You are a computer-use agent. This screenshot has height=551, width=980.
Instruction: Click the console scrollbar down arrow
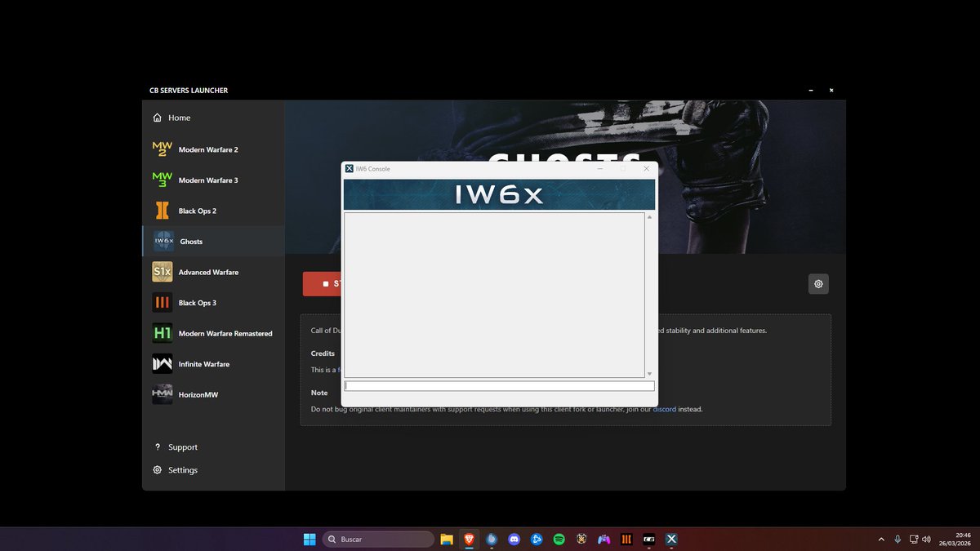click(650, 374)
